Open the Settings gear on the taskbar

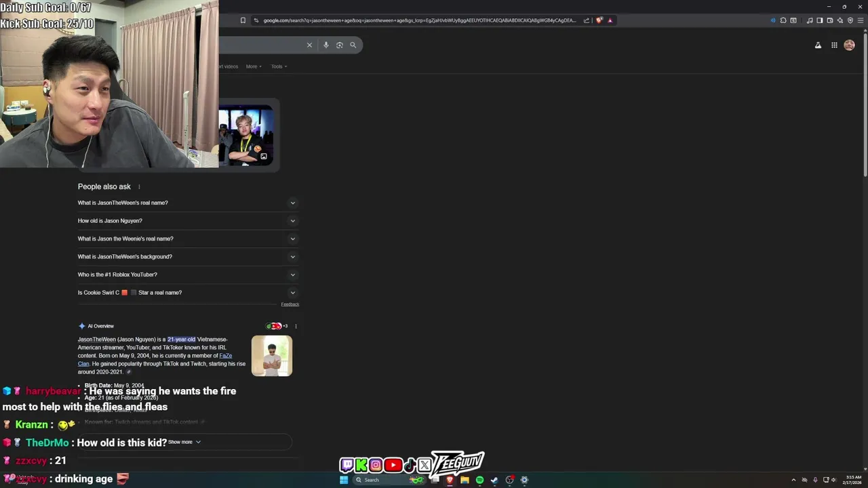[524, 480]
